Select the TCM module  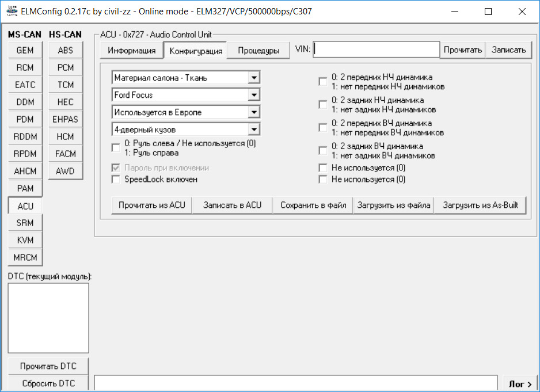click(66, 85)
